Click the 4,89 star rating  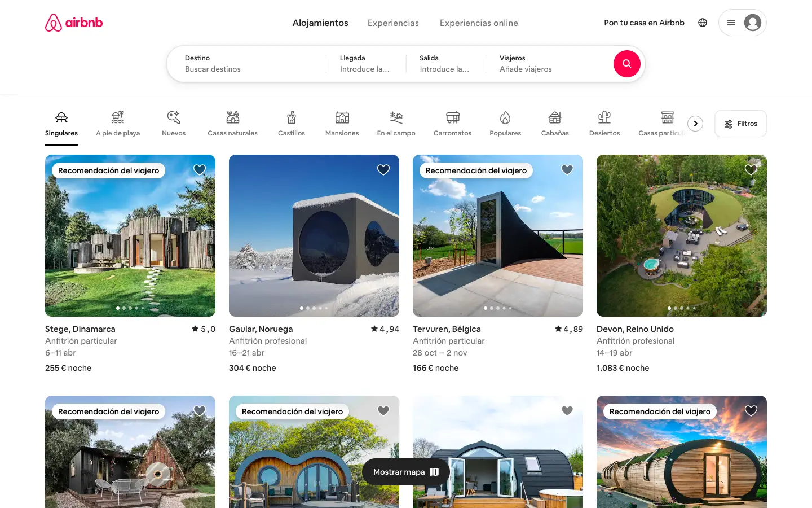coord(569,329)
